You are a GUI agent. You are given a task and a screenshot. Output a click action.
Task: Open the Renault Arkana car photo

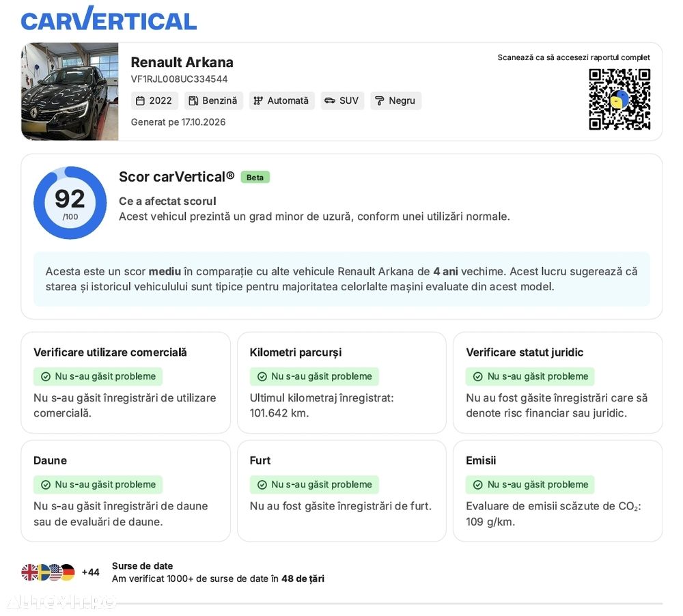pos(70,92)
